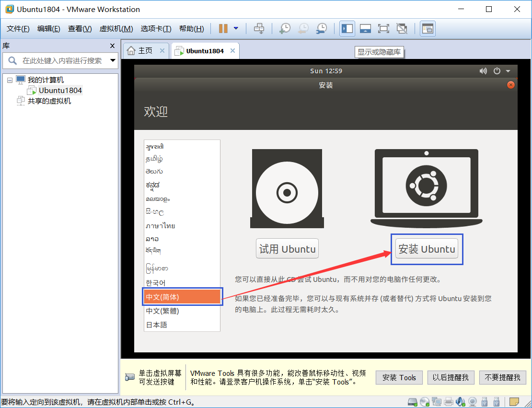This screenshot has height=408, width=532.
Task: Open the 文件(F) menu
Action: (x=18, y=28)
